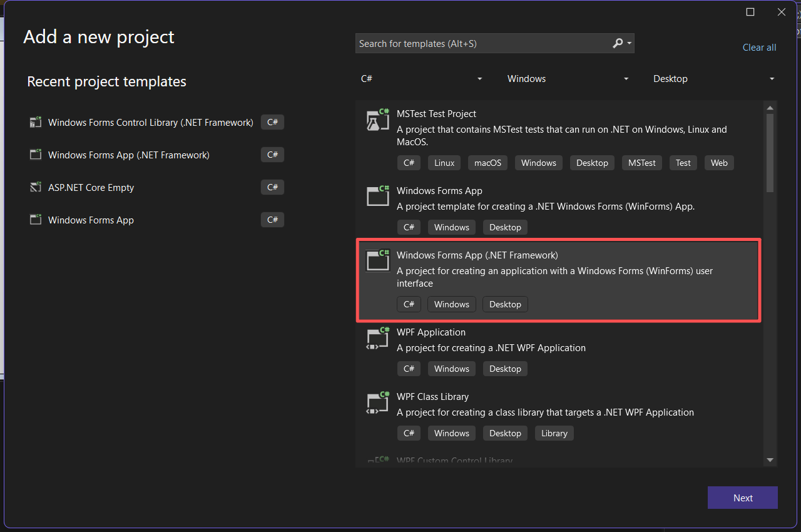Click the template list scrollbar thumb
Screen dimensions: 801x532
770,153
